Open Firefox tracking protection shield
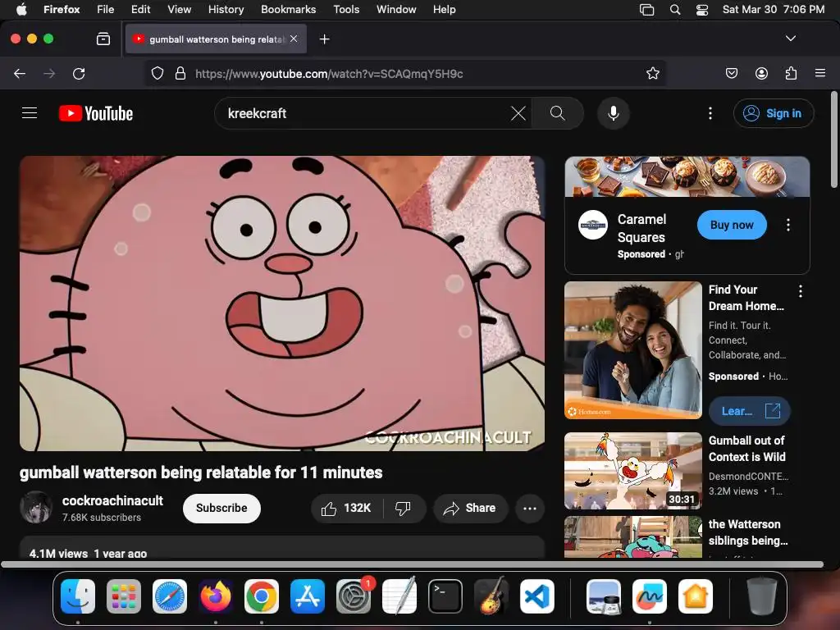This screenshot has width=840, height=630. tap(157, 73)
